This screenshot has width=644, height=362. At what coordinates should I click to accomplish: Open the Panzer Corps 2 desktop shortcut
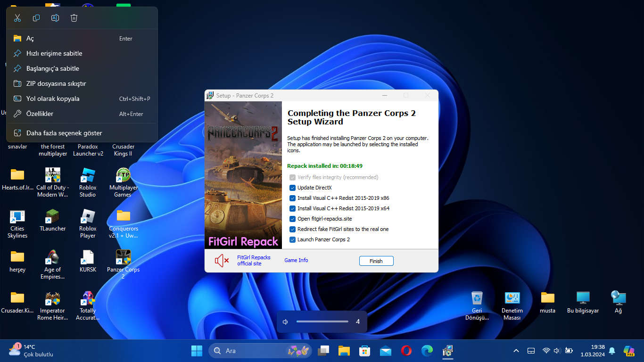(123, 264)
